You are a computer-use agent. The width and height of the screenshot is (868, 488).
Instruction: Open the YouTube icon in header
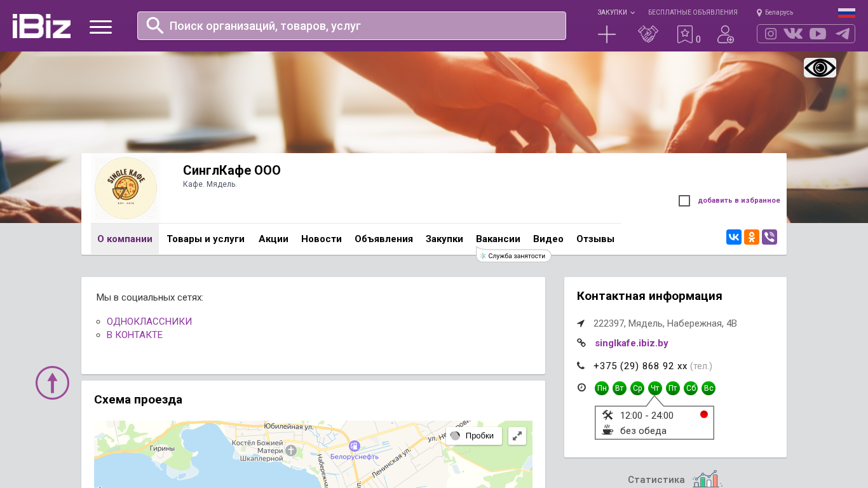pos(818,34)
